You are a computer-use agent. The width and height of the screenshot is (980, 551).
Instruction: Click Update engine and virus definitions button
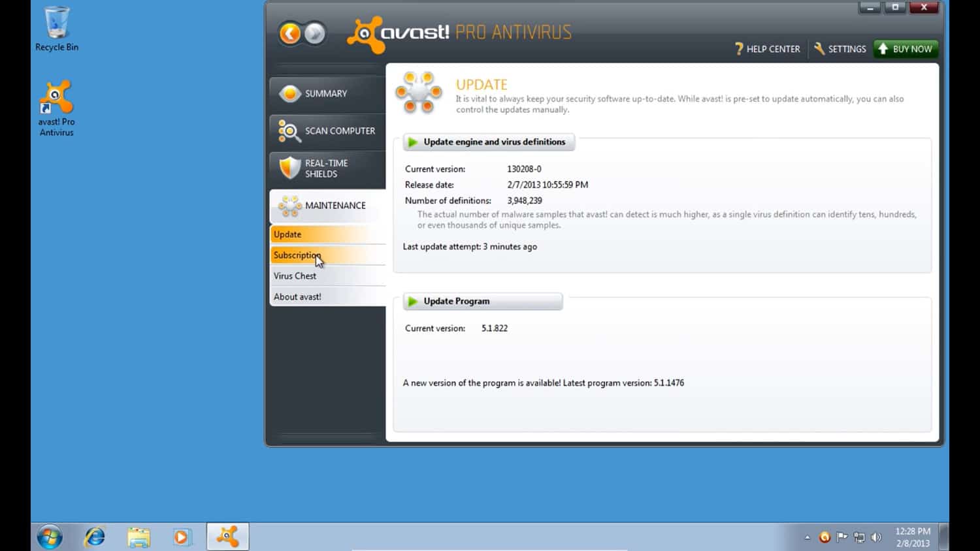pos(489,142)
